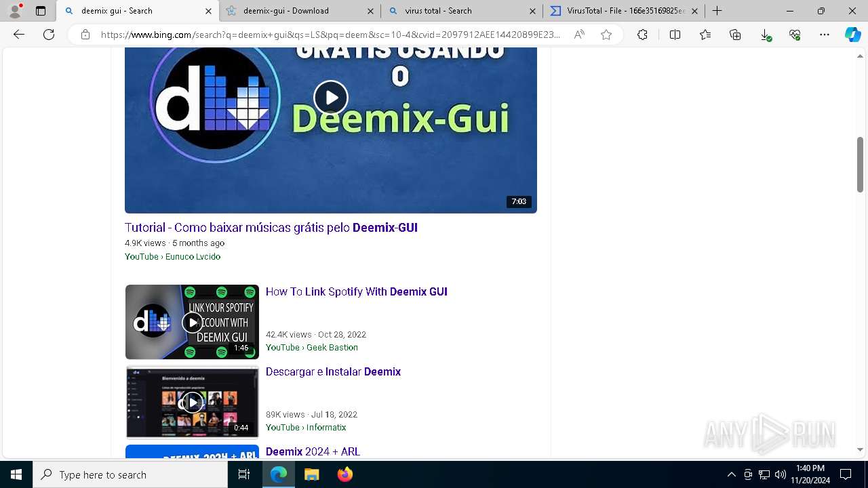The image size is (868, 488).
Task: Click the YouTube › Geek Bastion source
Action: [x=312, y=348]
